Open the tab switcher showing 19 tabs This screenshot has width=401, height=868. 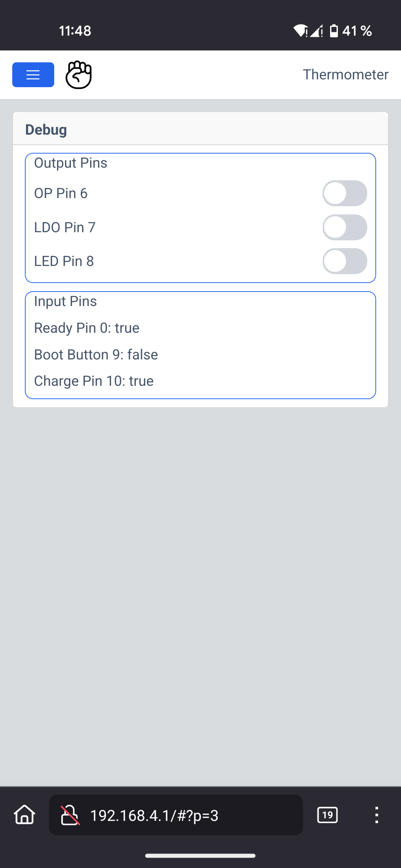coord(327,815)
